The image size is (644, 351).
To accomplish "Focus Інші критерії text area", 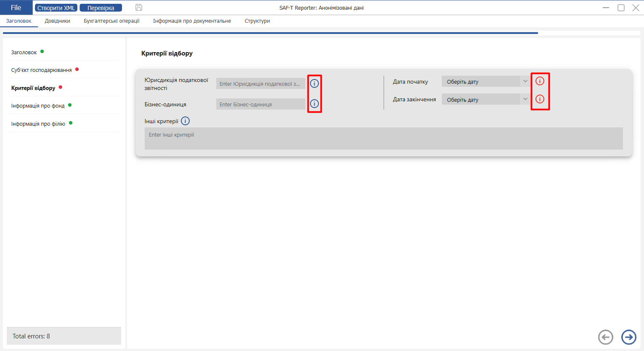I will [x=384, y=139].
